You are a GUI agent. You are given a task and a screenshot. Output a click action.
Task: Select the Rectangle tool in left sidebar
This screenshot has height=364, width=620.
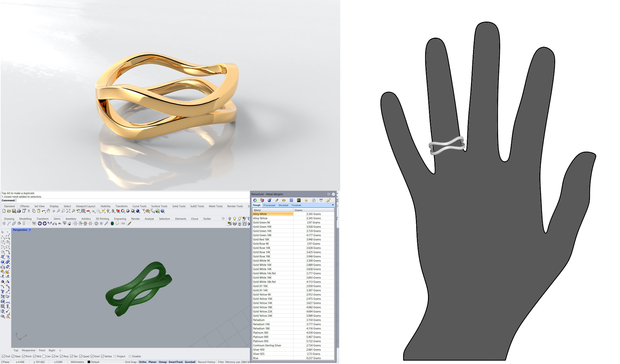(8, 247)
